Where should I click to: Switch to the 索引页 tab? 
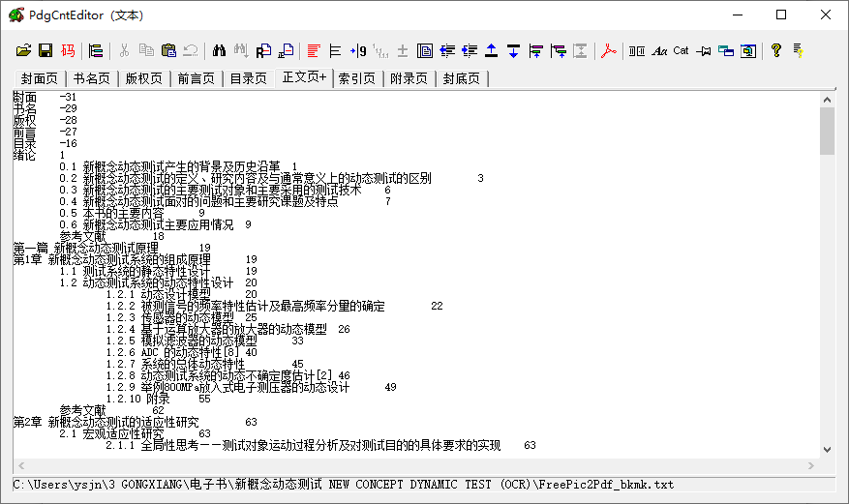(356, 79)
